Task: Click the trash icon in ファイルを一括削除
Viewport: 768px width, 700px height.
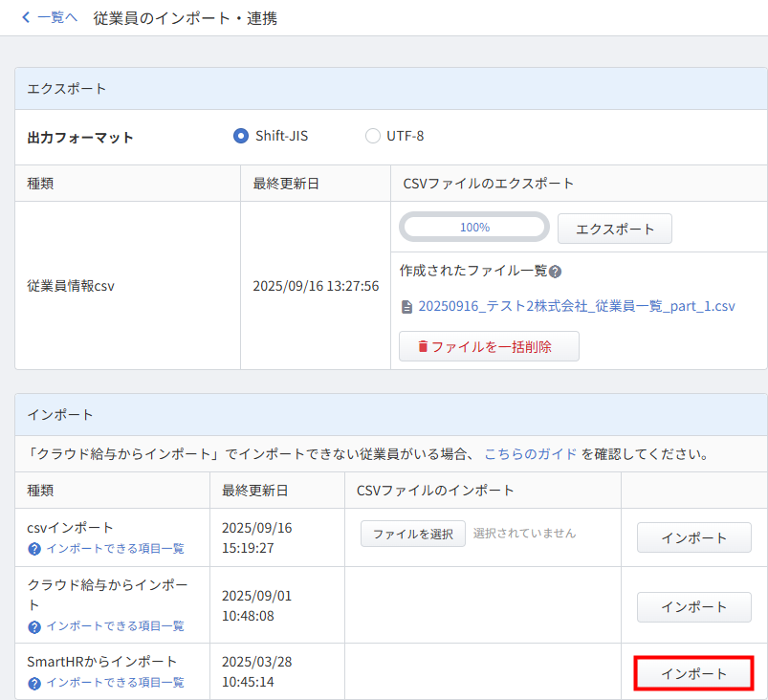Action: click(x=422, y=347)
